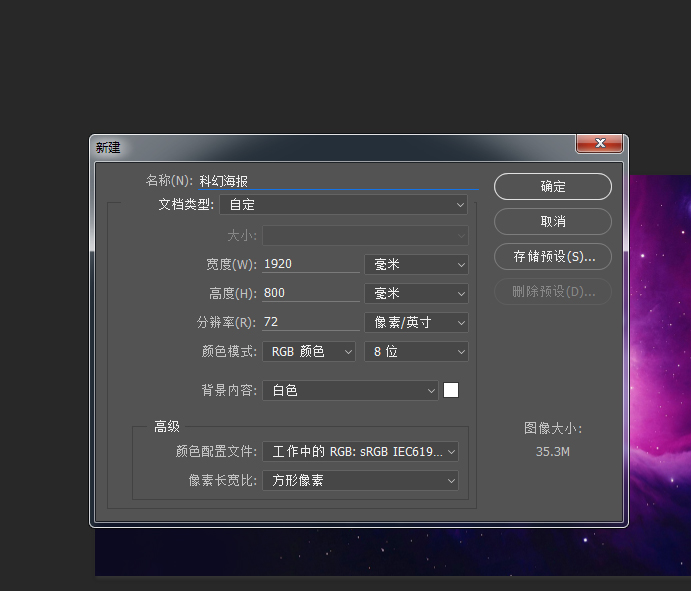Click the 取消 button
Image resolution: width=691 pixels, height=591 pixels.
[553, 221]
